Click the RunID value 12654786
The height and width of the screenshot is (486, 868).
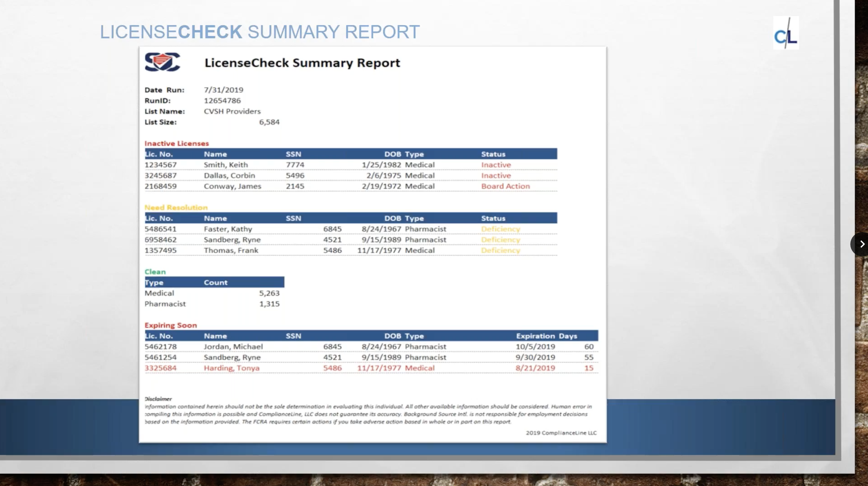click(x=222, y=100)
